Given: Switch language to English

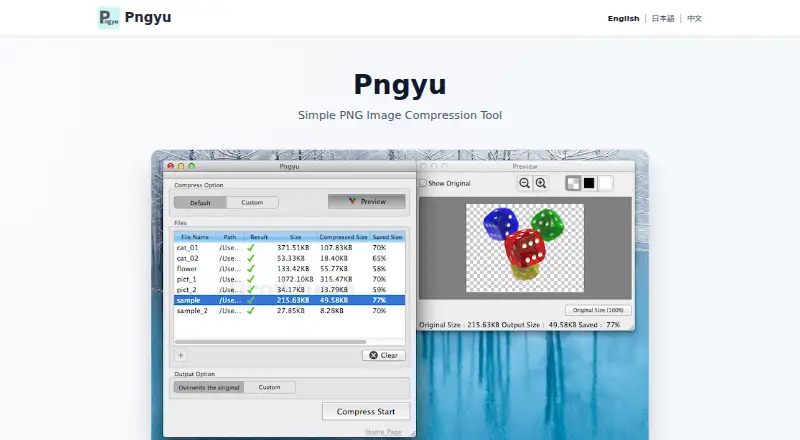Looking at the screenshot, I should pyautogui.click(x=623, y=18).
